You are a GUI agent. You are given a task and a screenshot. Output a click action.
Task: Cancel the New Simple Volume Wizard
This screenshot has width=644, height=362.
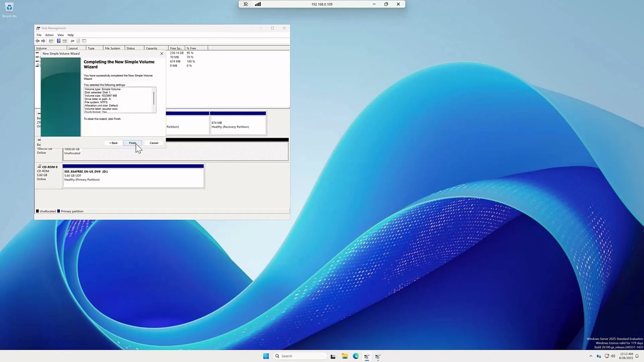[153, 143]
